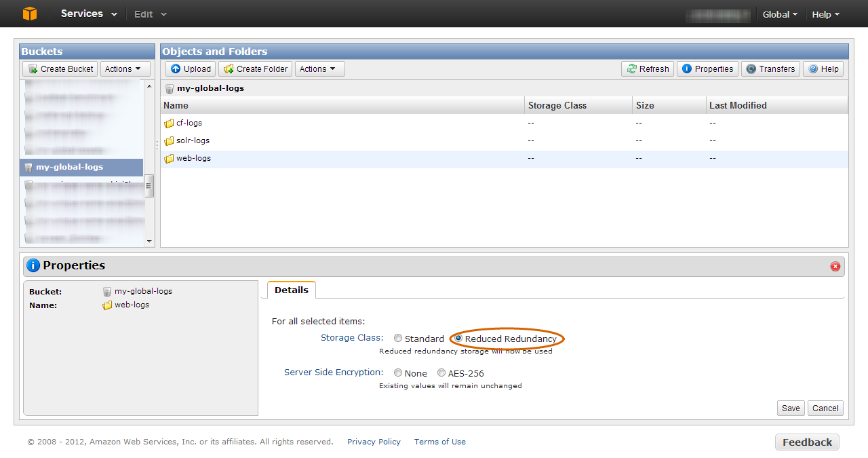Click the solr-logs folder icon
868x458 pixels.
pyautogui.click(x=169, y=141)
